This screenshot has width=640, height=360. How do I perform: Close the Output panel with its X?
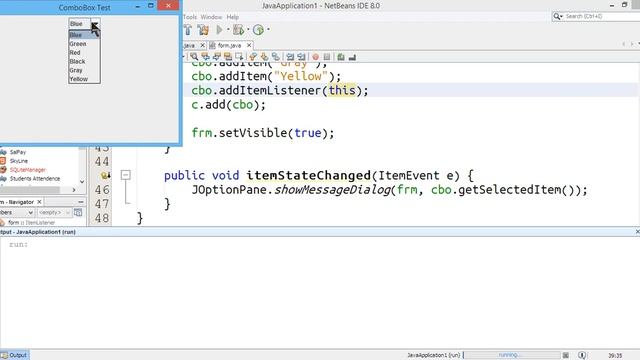[637, 231]
